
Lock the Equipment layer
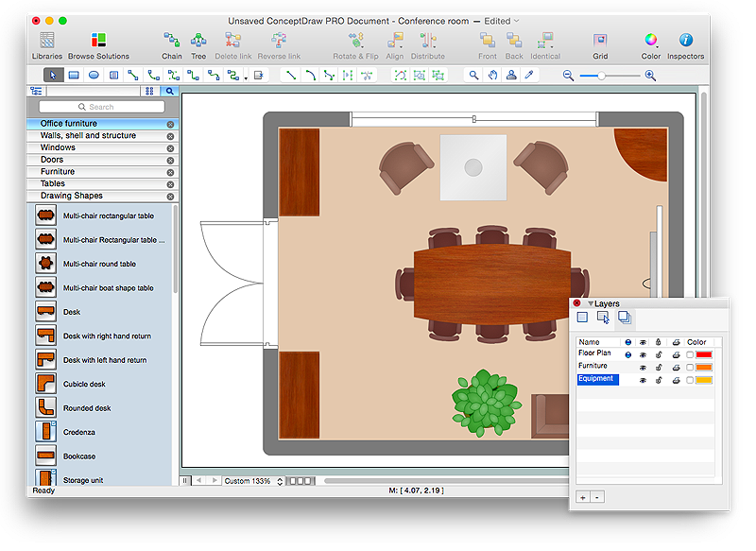click(659, 379)
